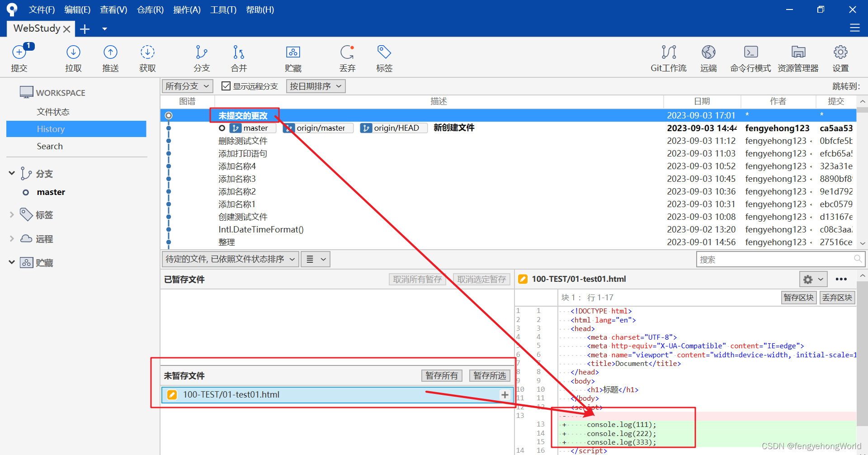The height and width of the screenshot is (455, 868).
Task: Click Stage all (暂存所有) button
Action: [442, 375]
